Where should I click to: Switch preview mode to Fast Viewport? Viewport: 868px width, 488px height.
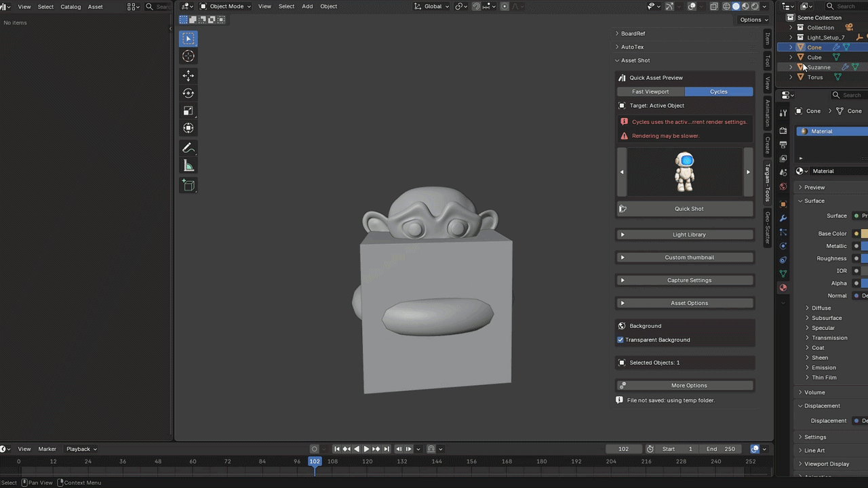pos(650,91)
